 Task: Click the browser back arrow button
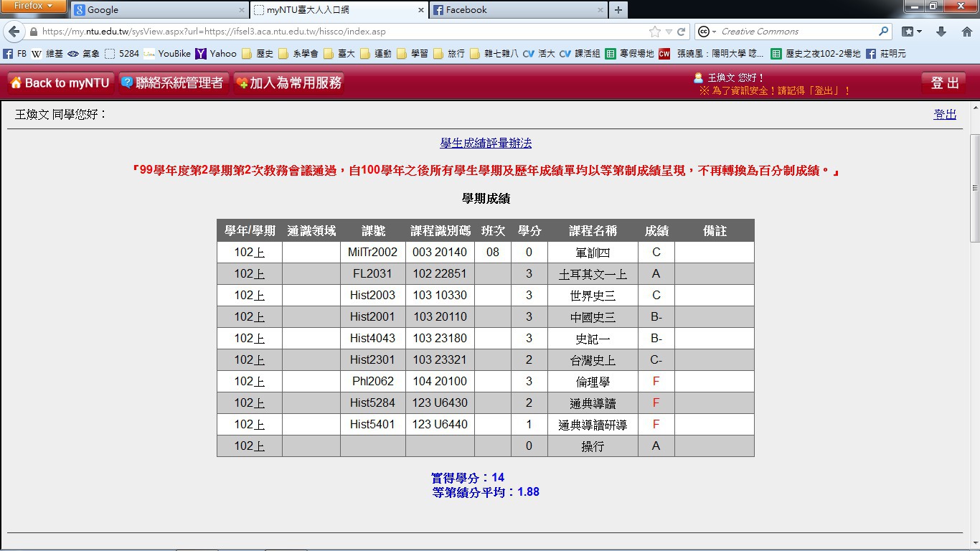pyautogui.click(x=14, y=32)
